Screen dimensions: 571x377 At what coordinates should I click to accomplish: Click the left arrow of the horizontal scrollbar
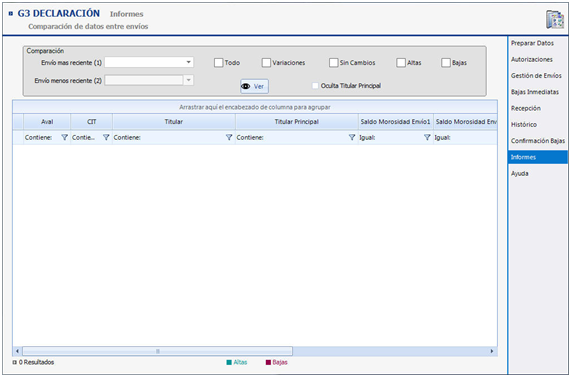[17, 351]
